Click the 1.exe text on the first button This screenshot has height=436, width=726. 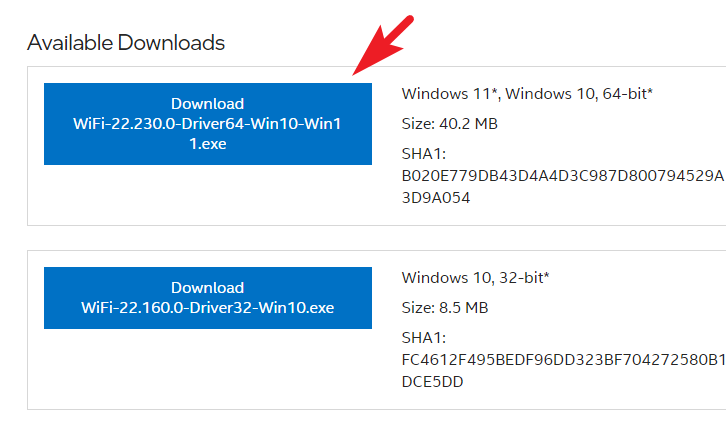[x=207, y=144]
